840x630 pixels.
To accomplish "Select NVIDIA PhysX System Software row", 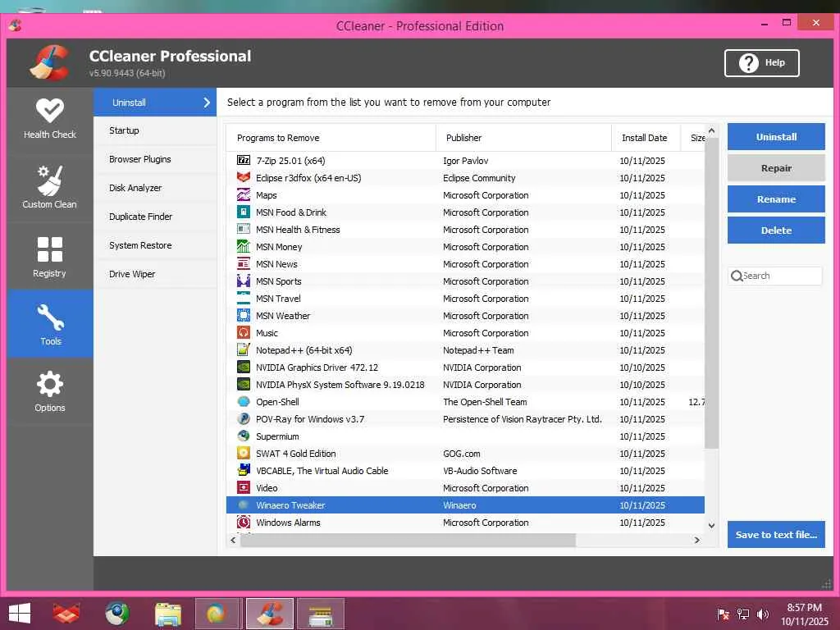I will pos(465,384).
